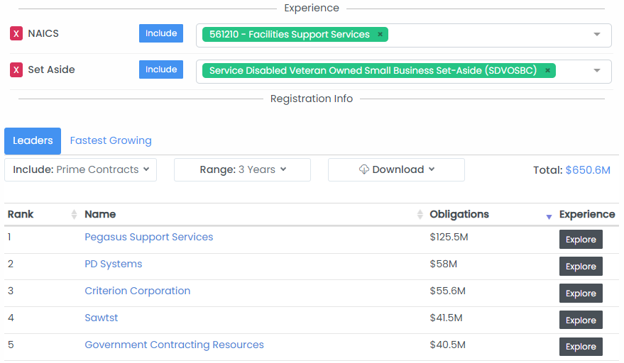Click the $40.5M obligations value
The height and width of the screenshot is (363, 624).
pos(447,345)
